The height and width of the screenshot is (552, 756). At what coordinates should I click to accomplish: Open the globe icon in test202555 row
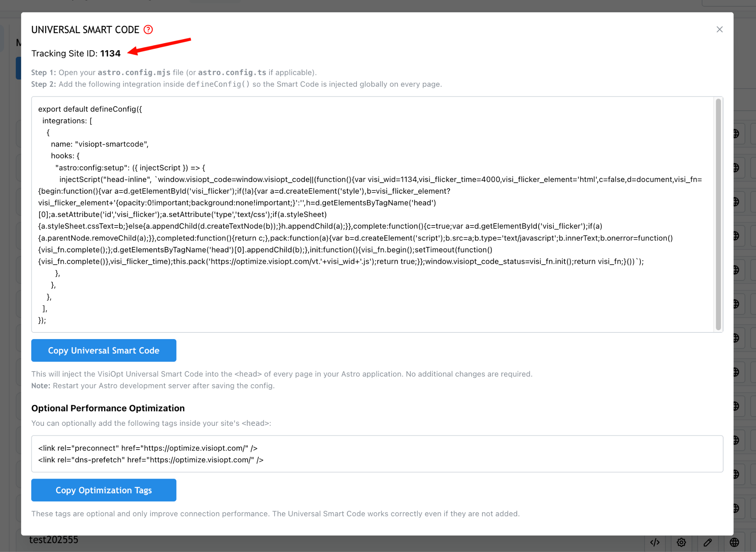tap(735, 542)
